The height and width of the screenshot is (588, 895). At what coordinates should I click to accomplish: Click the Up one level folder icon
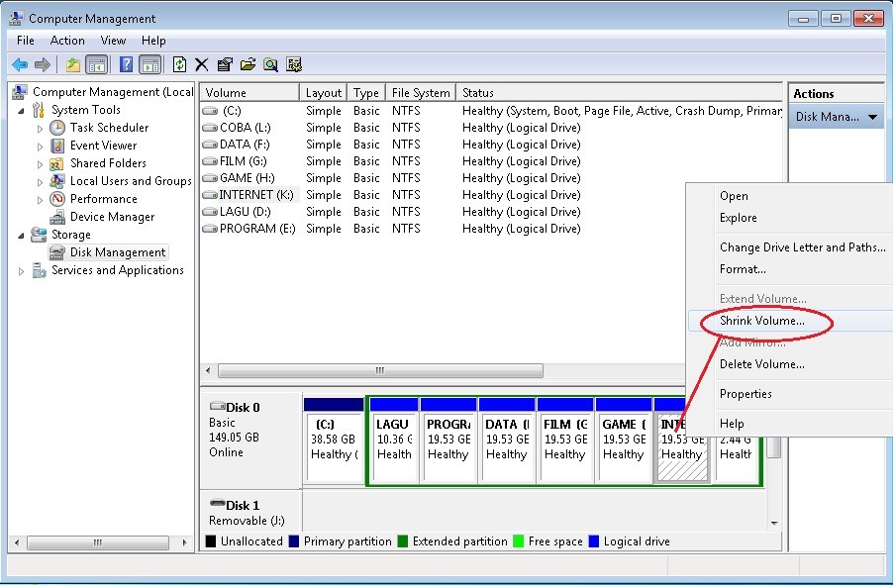point(72,64)
